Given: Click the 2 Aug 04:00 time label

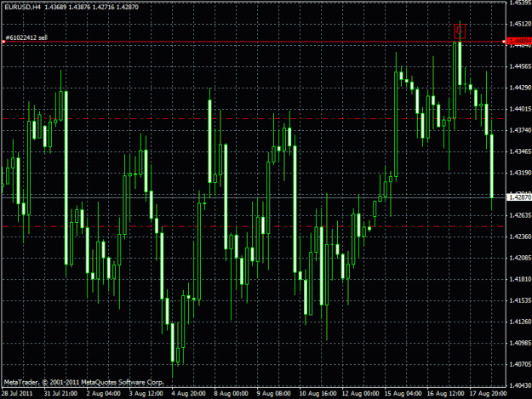Looking at the screenshot, I should pyautogui.click(x=103, y=394).
